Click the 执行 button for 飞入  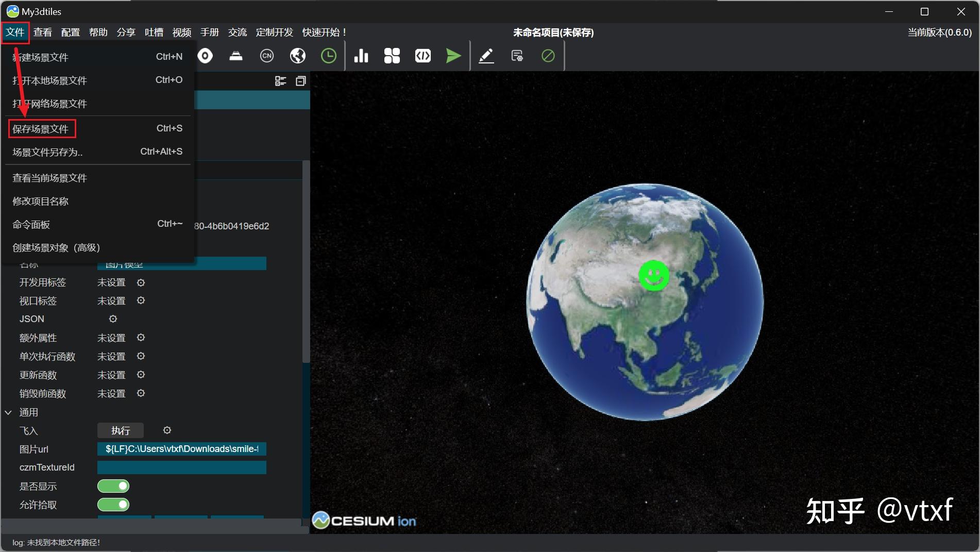coord(121,430)
